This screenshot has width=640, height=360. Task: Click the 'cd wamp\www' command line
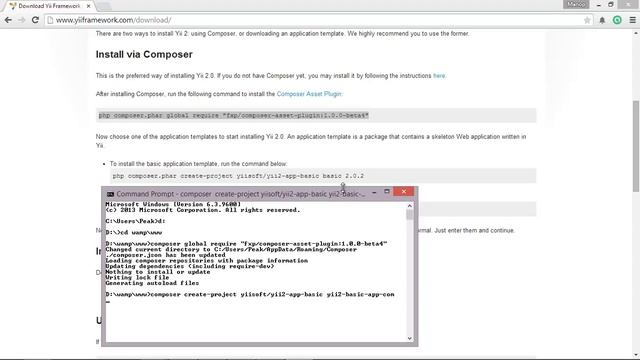[134, 232]
